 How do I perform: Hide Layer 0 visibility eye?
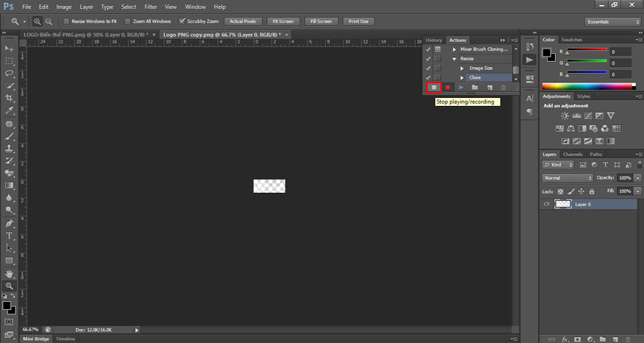[546, 204]
